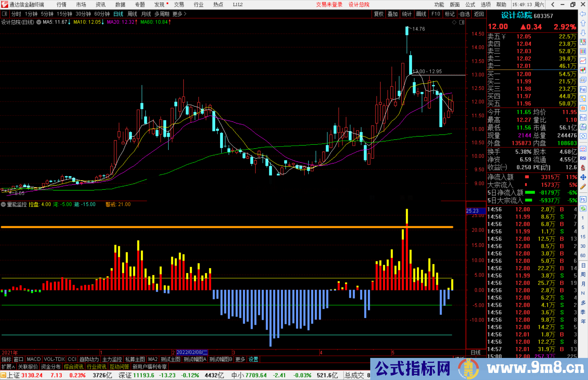
Task: Open the 更多 indicator dropdown at bottom
Action: coord(240,359)
